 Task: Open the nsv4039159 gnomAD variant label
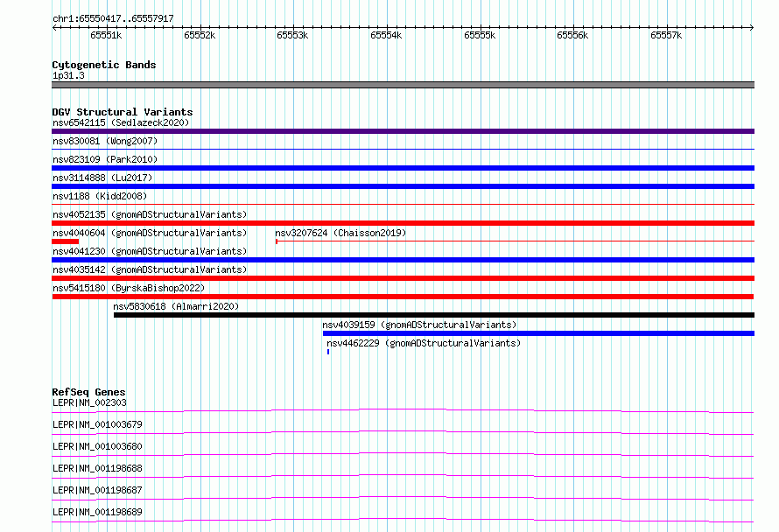tap(419, 325)
